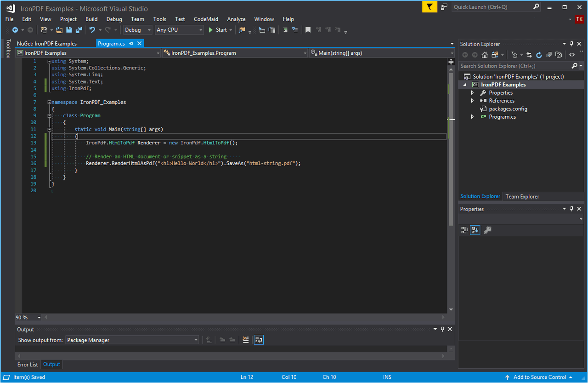The width and height of the screenshot is (588, 383).
Task: Click the Find in Files toolbar icon
Action: tap(242, 30)
